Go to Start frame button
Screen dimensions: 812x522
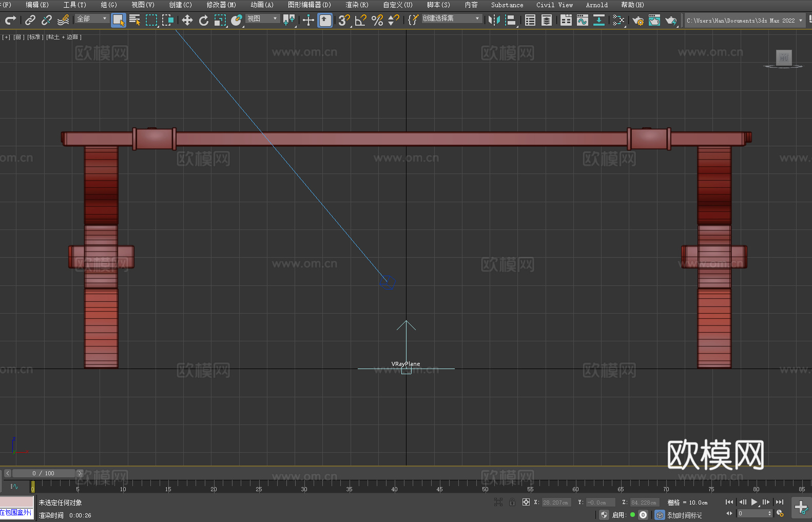(x=729, y=502)
